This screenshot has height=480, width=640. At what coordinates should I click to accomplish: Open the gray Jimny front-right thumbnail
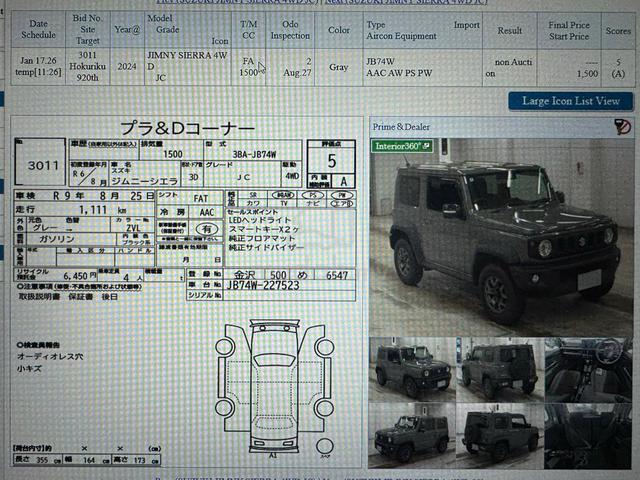[412, 369]
